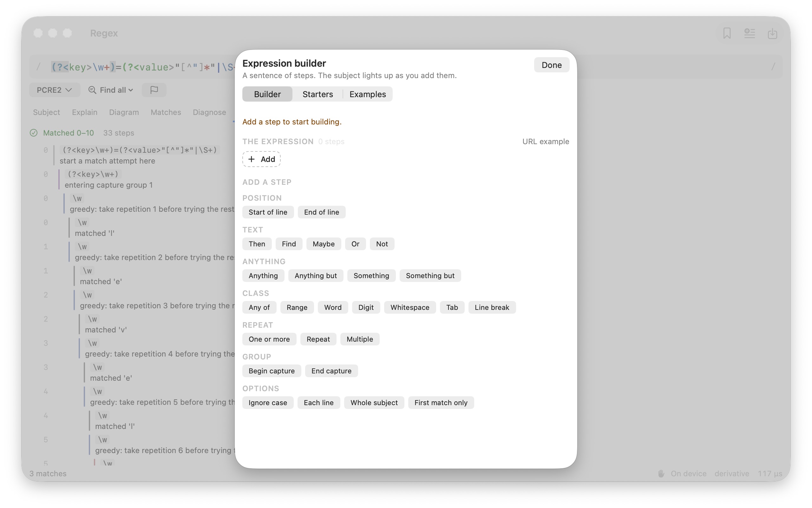Viewport: 812px width, 508px height.
Task: Add the Digit class step
Action: coord(366,307)
